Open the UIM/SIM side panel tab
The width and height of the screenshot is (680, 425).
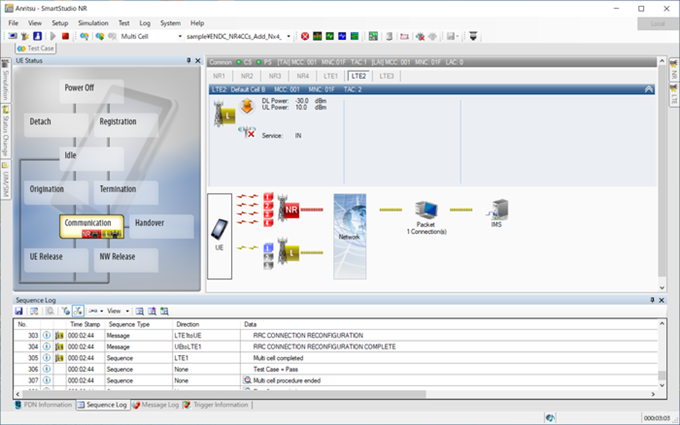(5, 180)
